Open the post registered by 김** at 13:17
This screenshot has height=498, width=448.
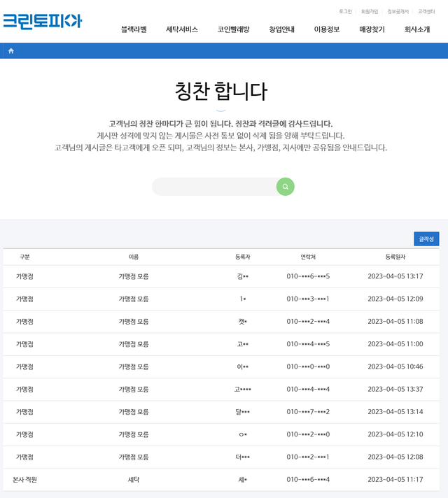[134, 276]
